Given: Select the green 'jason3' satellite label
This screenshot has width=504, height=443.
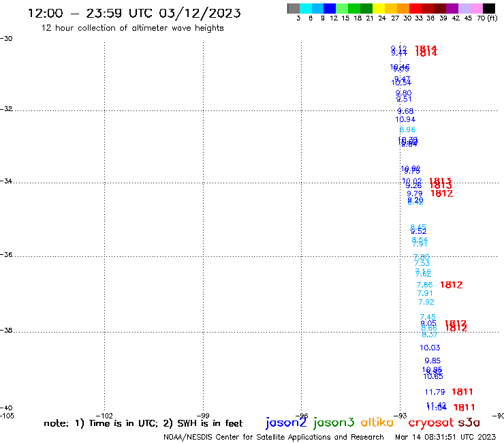Looking at the screenshot, I should pyautogui.click(x=334, y=423).
